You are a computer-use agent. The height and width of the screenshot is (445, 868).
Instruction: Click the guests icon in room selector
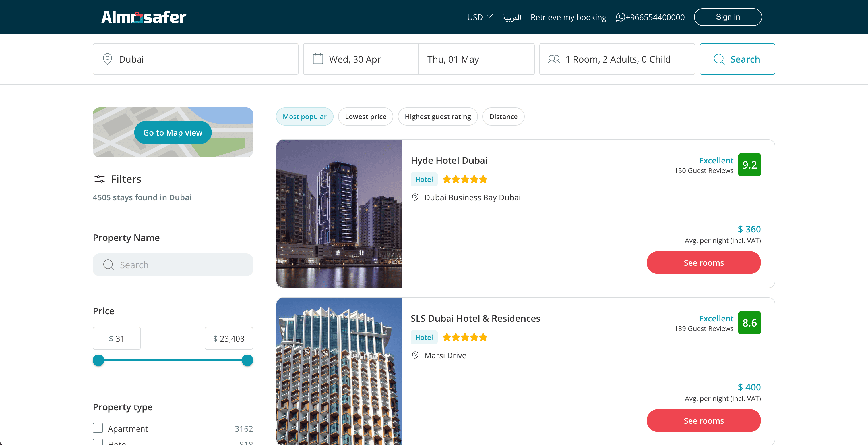[x=554, y=59]
